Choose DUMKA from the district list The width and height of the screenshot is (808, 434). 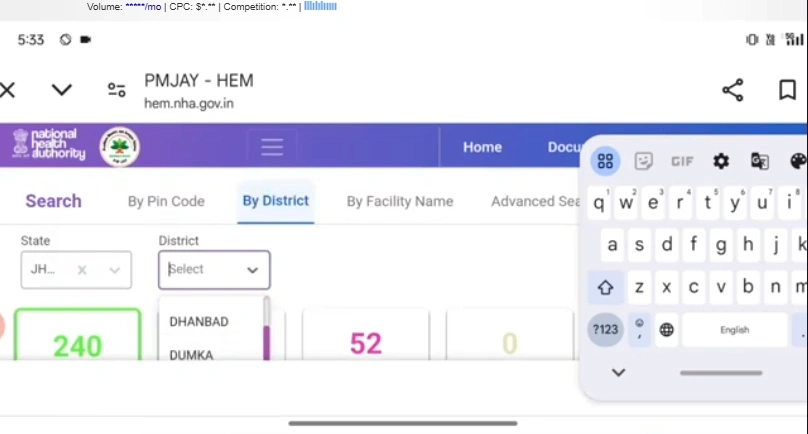pyautogui.click(x=191, y=355)
